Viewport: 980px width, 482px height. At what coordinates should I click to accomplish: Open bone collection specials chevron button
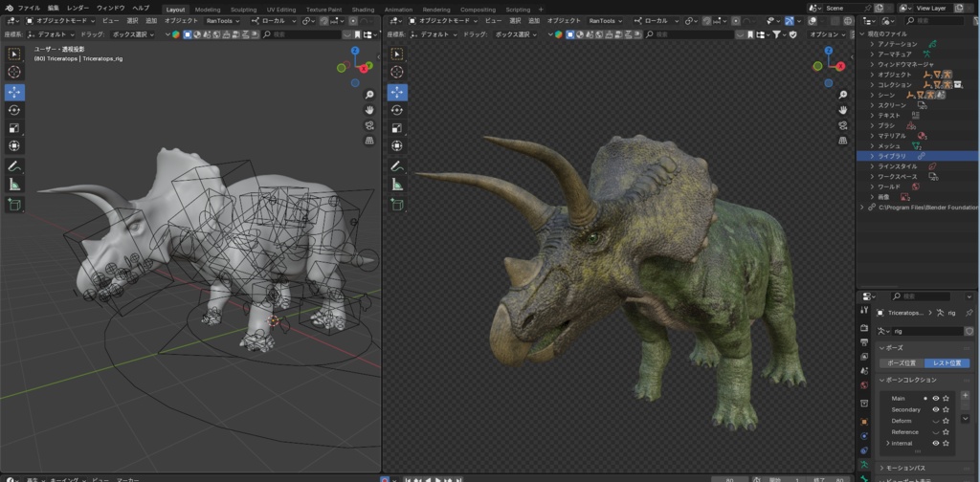tap(965, 418)
